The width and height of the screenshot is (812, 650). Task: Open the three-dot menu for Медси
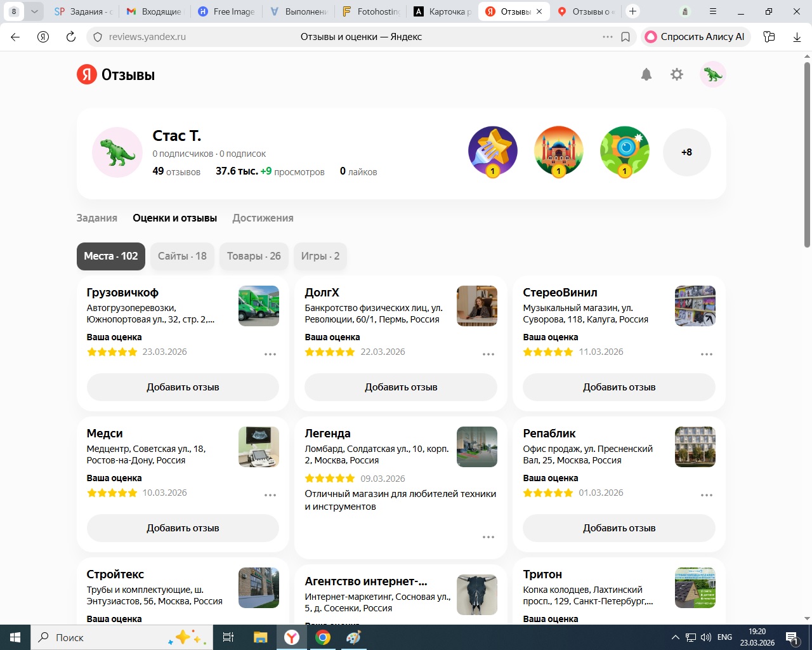click(x=270, y=495)
